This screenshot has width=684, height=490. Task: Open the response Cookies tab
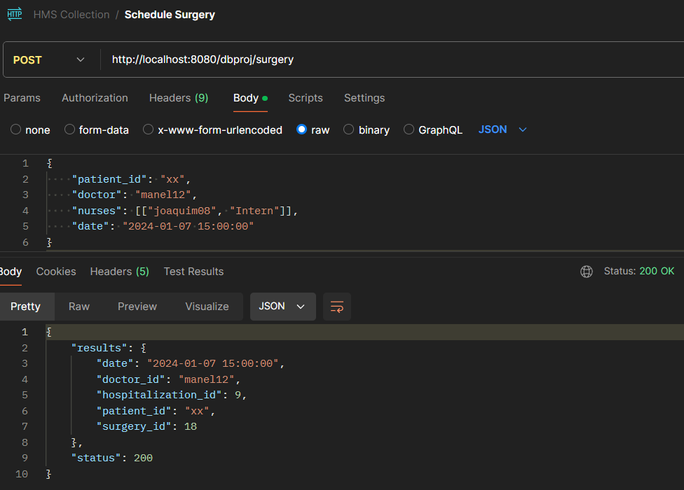click(x=56, y=272)
